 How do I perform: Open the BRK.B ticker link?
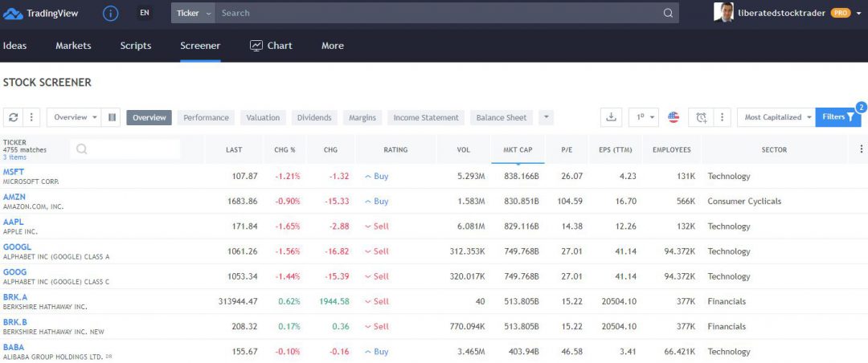tap(15, 322)
